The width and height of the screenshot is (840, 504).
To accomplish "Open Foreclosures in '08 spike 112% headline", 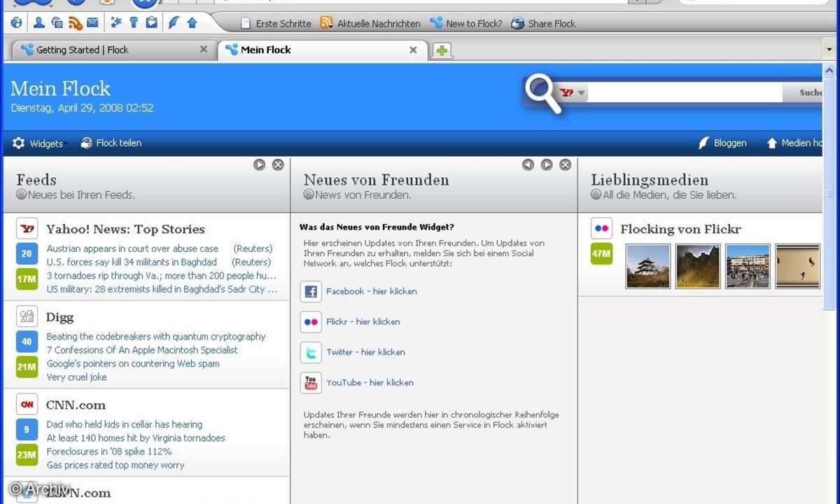I will click(x=109, y=451).
